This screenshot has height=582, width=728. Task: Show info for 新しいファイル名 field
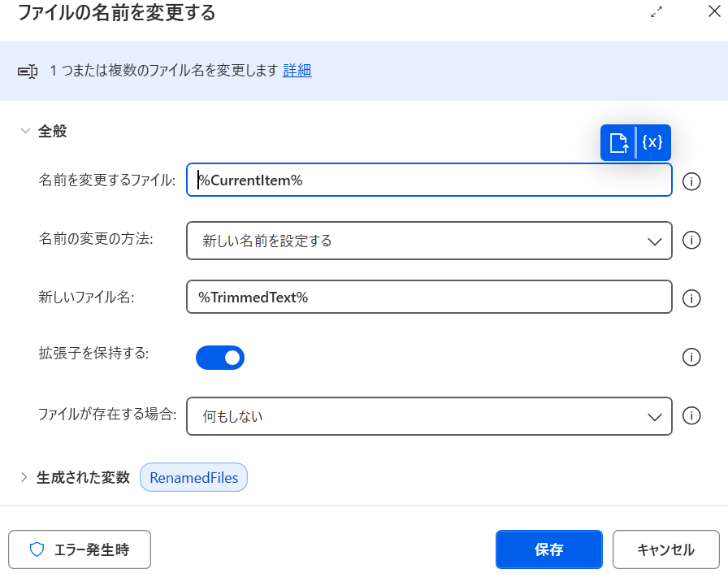pos(691,298)
